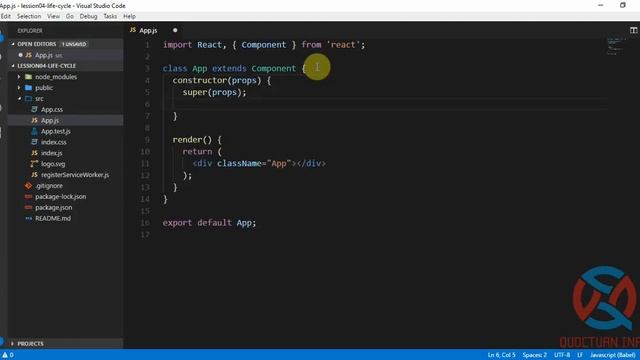The image size is (640, 360).
Task: Restore the window with title bar button
Action: [622, 5]
